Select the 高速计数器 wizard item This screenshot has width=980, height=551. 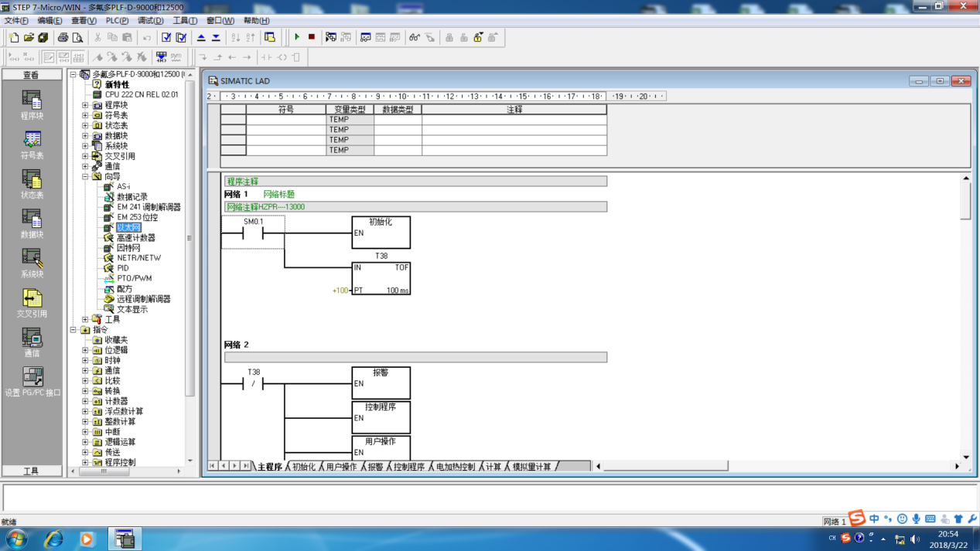pos(135,238)
